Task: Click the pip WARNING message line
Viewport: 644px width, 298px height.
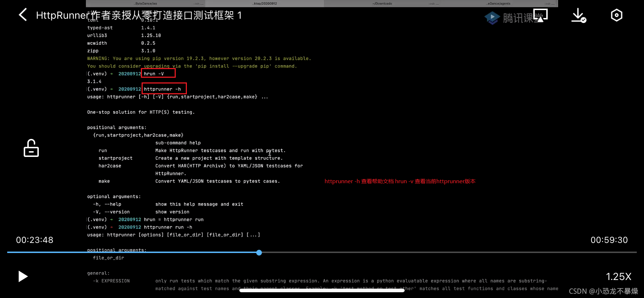Action: [x=199, y=59]
